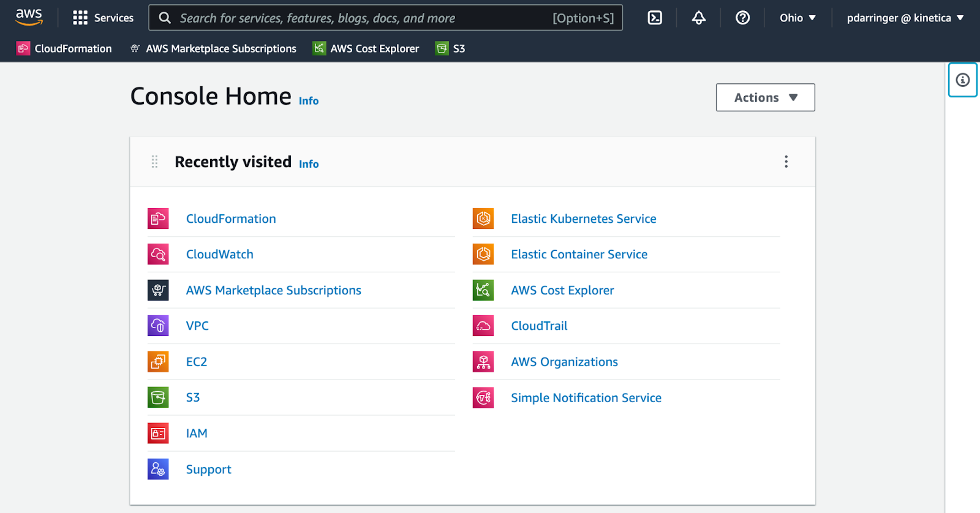The height and width of the screenshot is (513, 980).
Task: Focus the services search field
Action: 385,18
